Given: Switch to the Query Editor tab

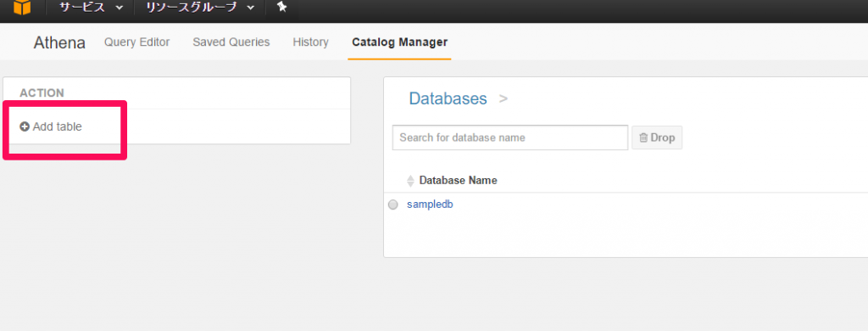Looking at the screenshot, I should coord(136,42).
